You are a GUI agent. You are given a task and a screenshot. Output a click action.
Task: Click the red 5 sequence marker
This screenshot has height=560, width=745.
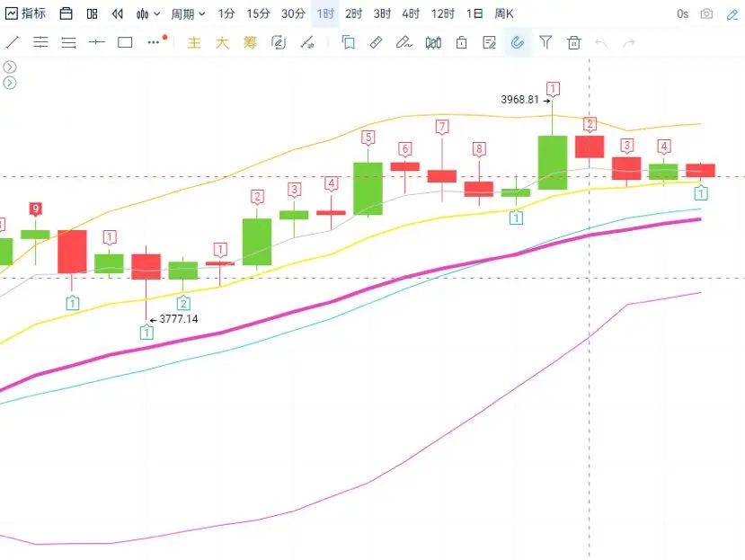tap(368, 138)
